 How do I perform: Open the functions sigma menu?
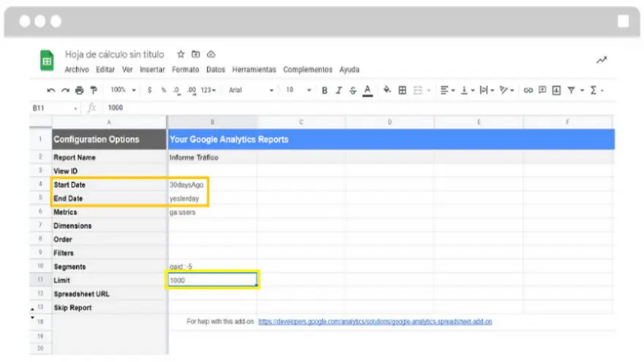click(596, 90)
